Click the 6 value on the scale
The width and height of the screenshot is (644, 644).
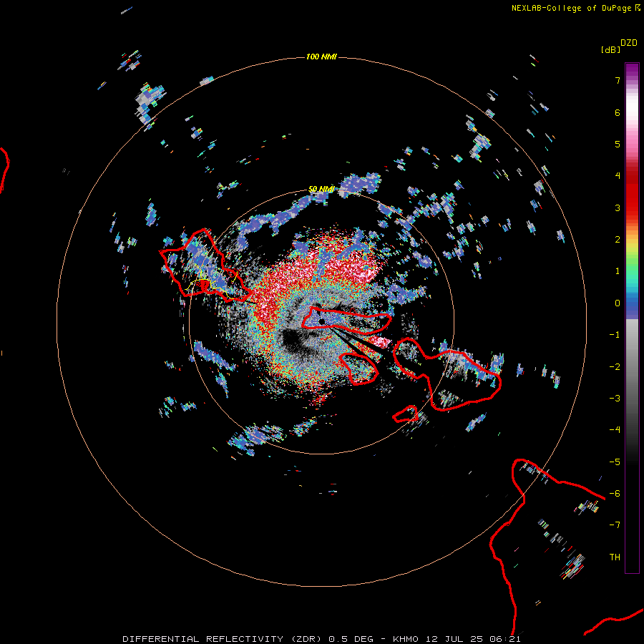click(x=618, y=112)
